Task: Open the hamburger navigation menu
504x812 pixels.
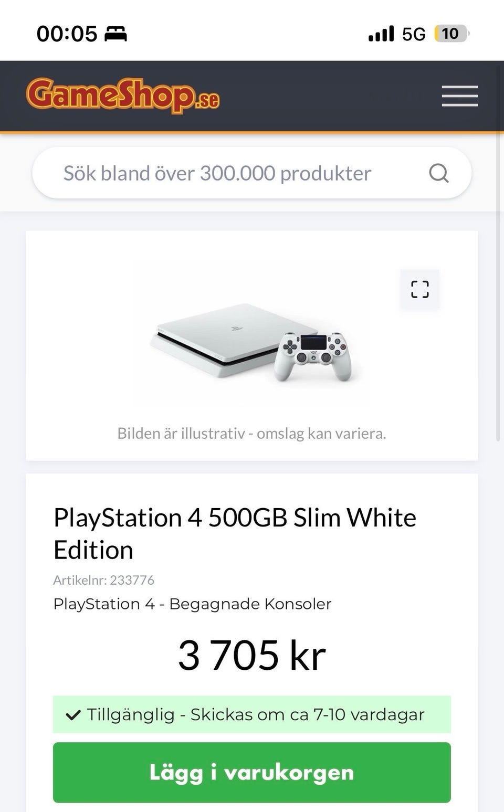Action: [459, 96]
